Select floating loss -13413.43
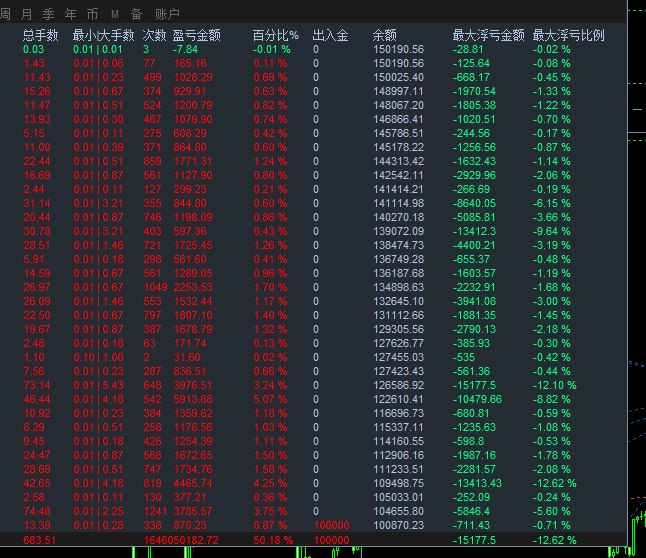Viewport: 646px width, 558px height. 477,484
